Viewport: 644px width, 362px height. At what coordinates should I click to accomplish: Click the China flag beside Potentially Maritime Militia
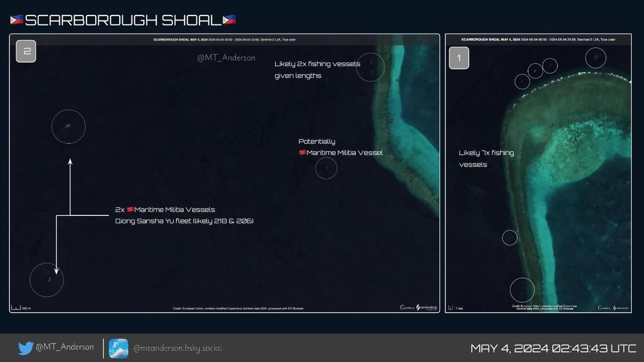click(x=302, y=153)
